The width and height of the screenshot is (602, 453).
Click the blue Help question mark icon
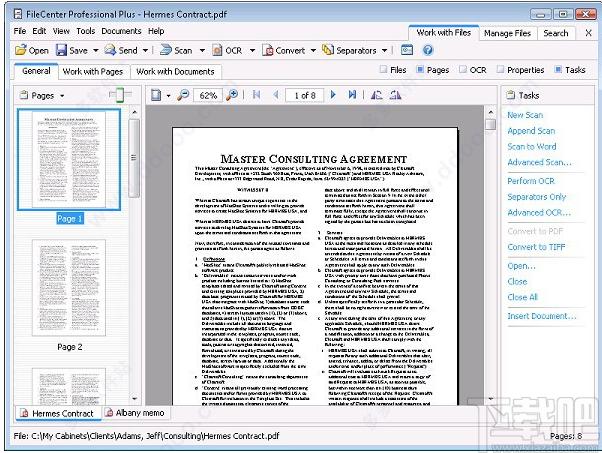[x=428, y=50]
